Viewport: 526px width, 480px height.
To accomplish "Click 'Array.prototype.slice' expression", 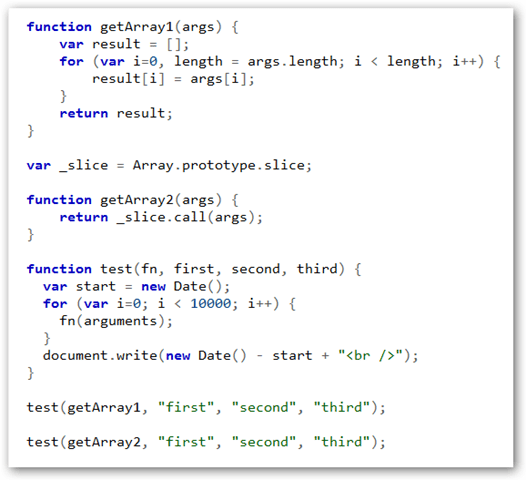I will click(219, 165).
